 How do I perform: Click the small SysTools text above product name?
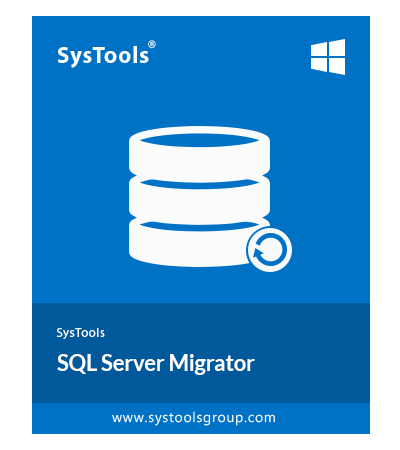pos(81,333)
